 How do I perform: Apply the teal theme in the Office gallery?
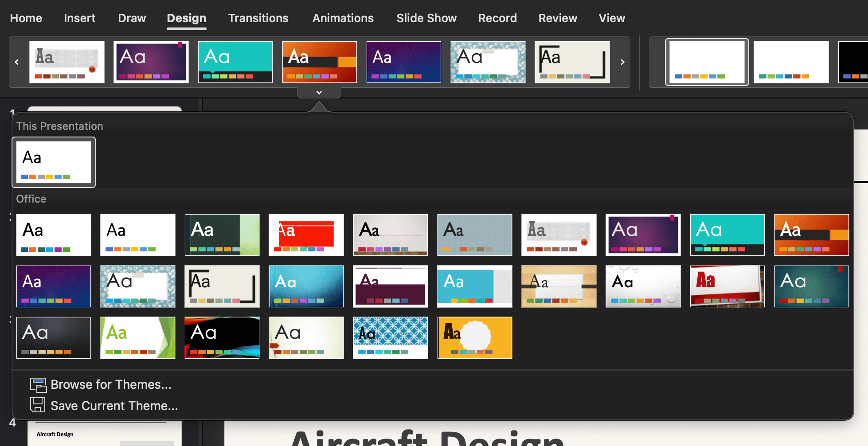coord(727,235)
